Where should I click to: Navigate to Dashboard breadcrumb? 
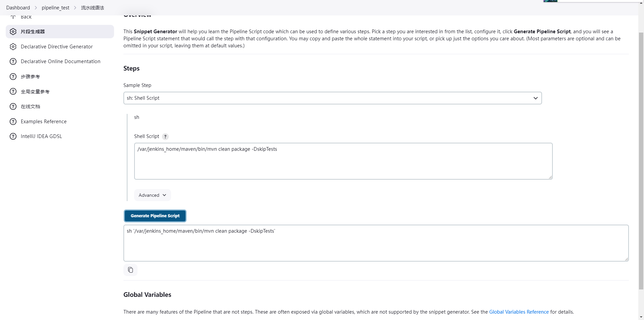tap(18, 8)
